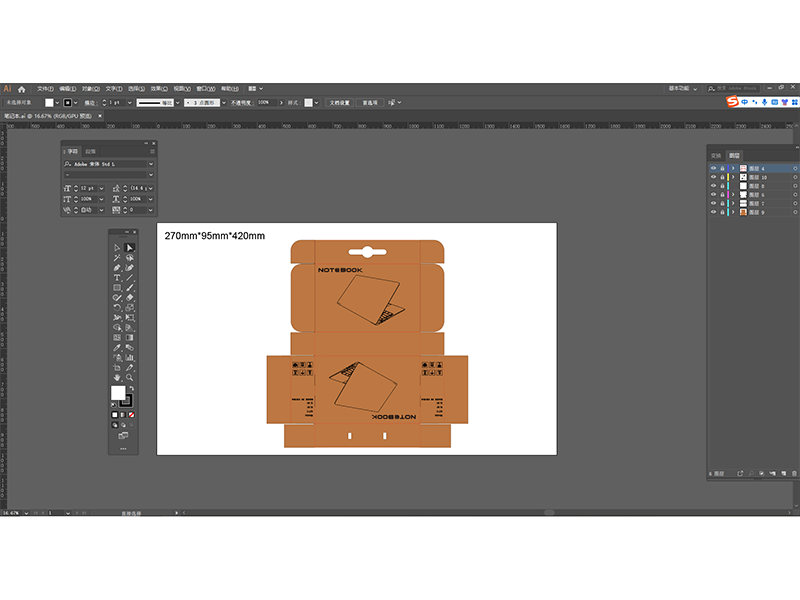Click the delete layer trash icon
Image resolution: width=800 pixels, height=600 pixels.
pos(794,473)
